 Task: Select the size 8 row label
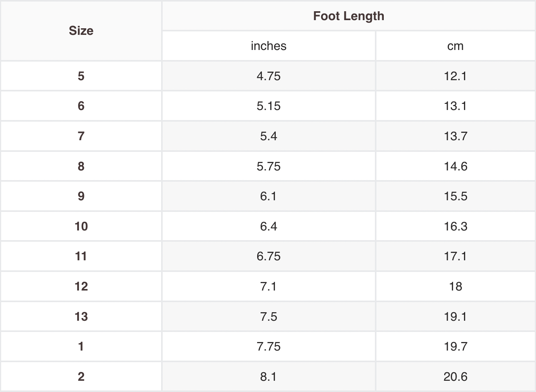pyautogui.click(x=81, y=166)
